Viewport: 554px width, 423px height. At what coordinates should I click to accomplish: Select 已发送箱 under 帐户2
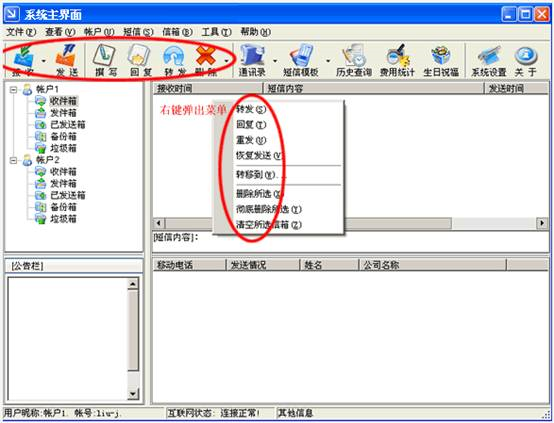pyautogui.click(x=67, y=195)
